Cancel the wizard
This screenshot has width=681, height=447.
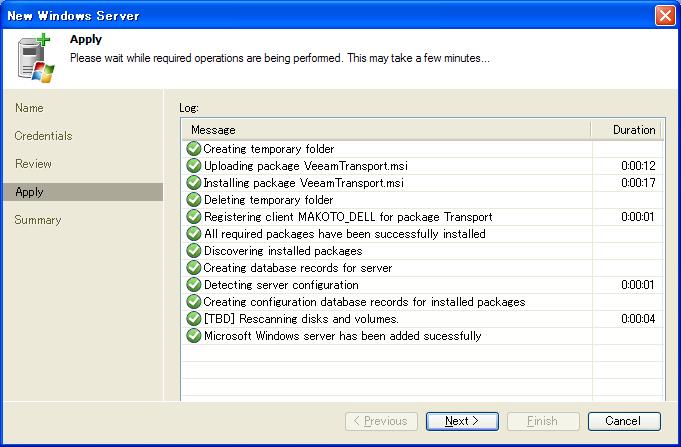tap(624, 421)
